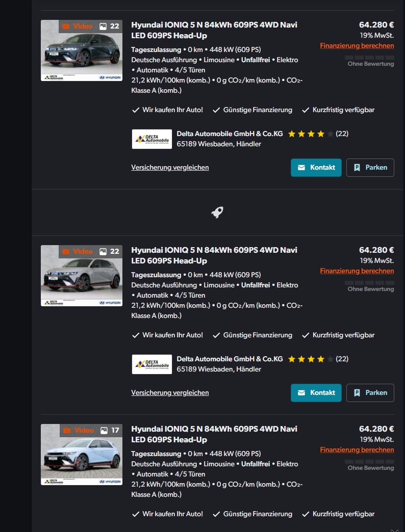Image resolution: width=405 pixels, height=532 pixels.
Task: Play Video badge on silver car listing
Action: tap(78, 251)
